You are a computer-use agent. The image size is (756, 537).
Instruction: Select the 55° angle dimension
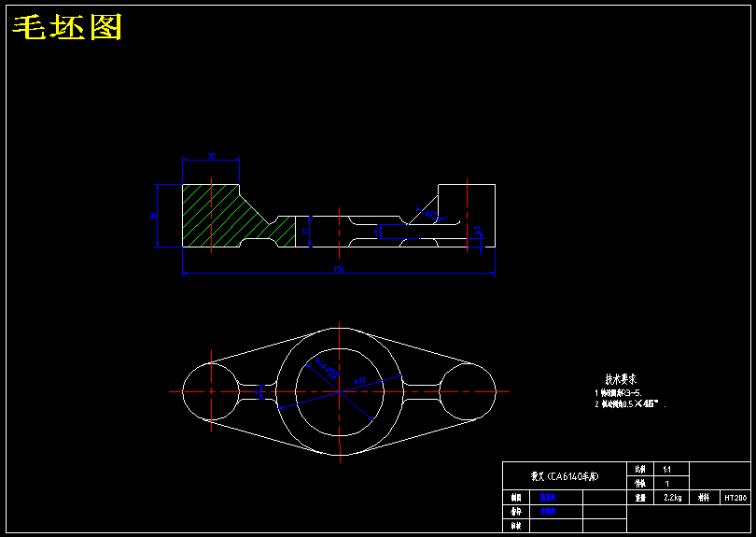[430, 213]
